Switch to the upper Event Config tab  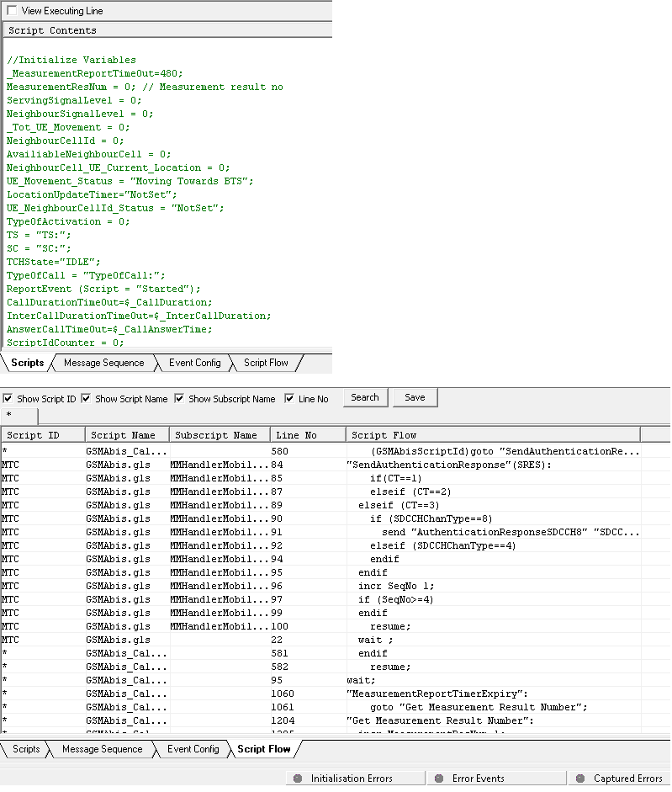pyautogui.click(x=194, y=363)
